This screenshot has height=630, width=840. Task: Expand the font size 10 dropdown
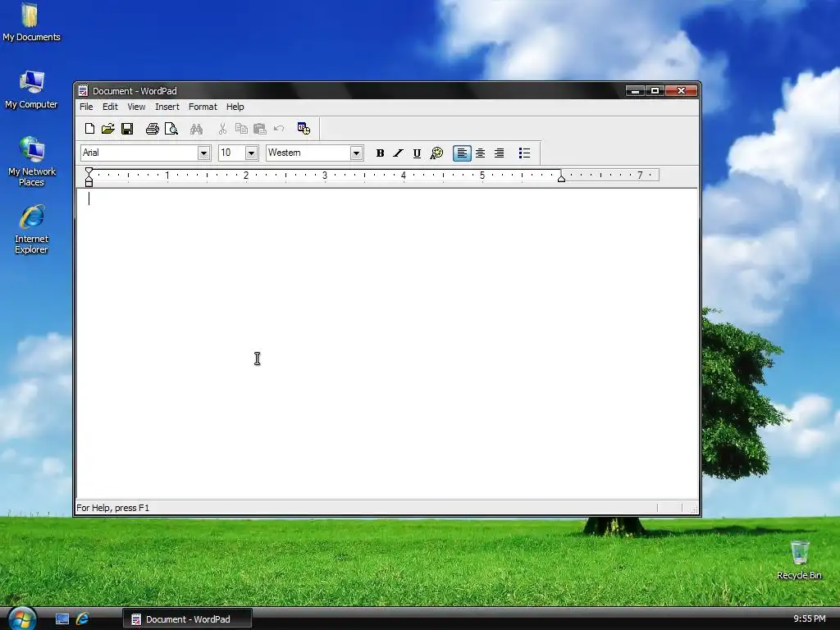click(x=251, y=153)
